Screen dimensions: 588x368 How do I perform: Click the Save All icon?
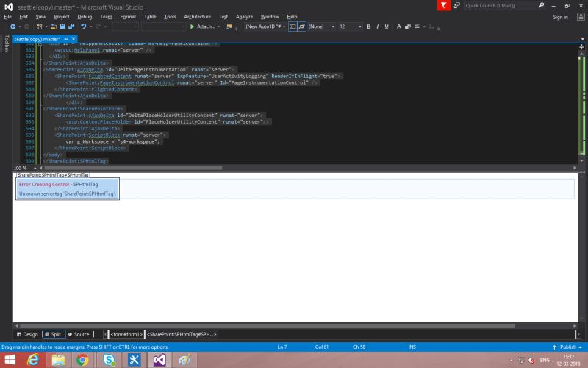(71, 26)
